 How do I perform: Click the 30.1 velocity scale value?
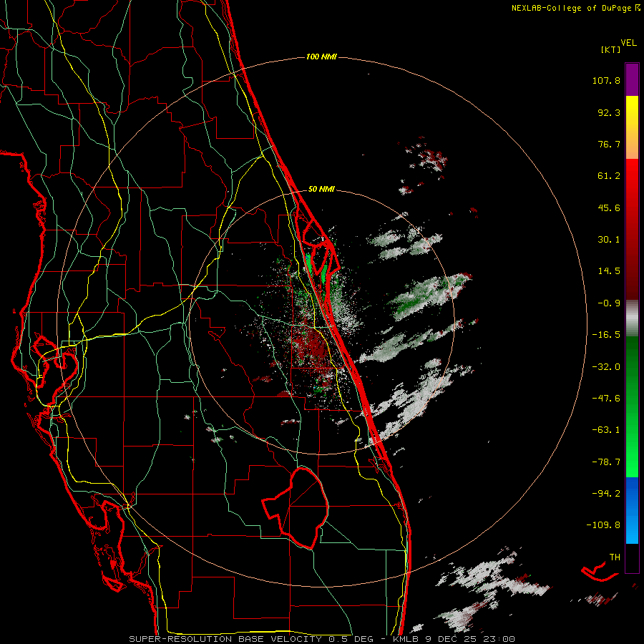tap(609, 240)
